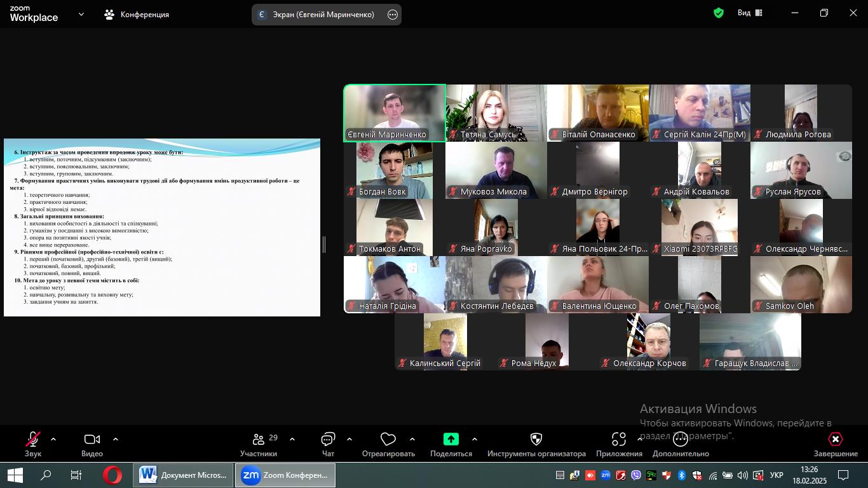Click the Завершение end meeting button
Screen dimensions: 868x488
point(836,444)
